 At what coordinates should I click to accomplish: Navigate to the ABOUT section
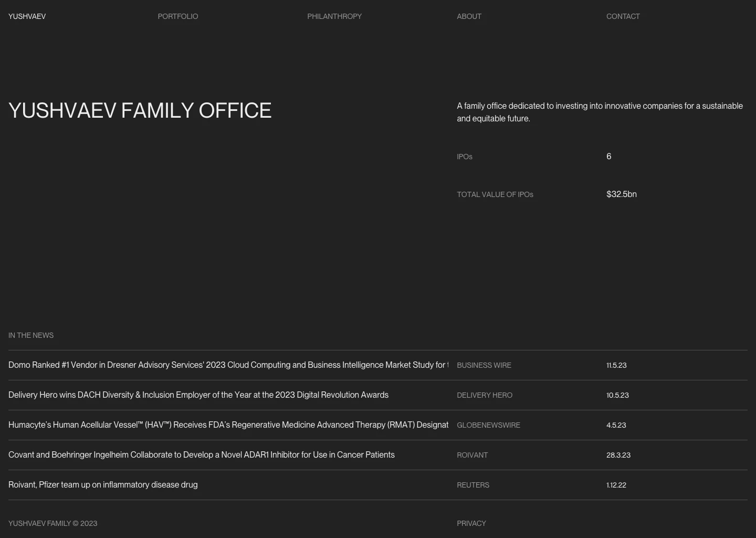(x=469, y=16)
